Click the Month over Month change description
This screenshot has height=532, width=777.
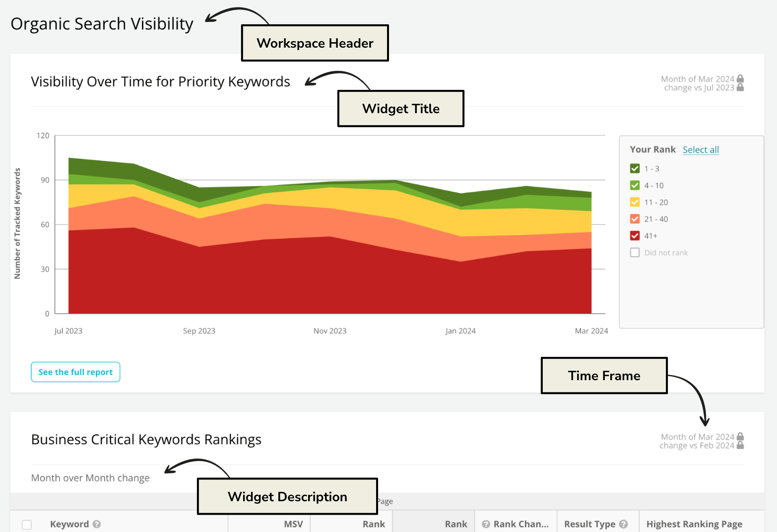coord(90,478)
